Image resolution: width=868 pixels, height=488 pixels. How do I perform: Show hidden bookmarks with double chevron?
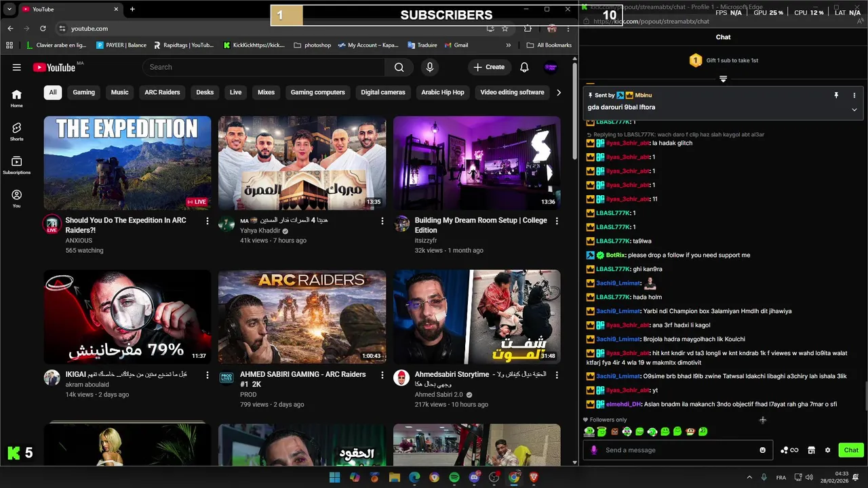(x=508, y=45)
